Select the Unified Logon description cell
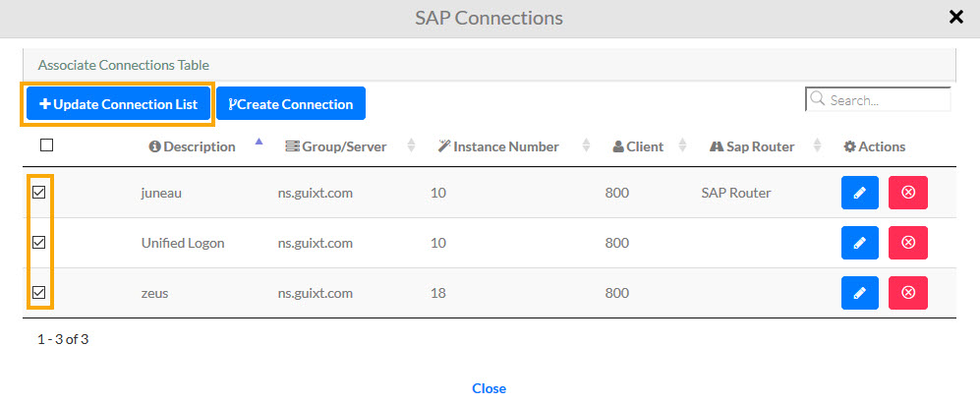 point(183,243)
